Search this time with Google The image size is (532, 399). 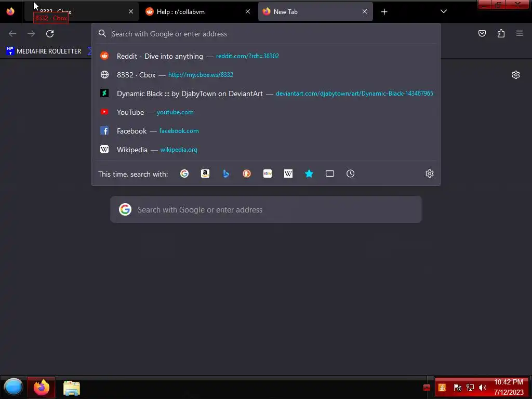184,174
